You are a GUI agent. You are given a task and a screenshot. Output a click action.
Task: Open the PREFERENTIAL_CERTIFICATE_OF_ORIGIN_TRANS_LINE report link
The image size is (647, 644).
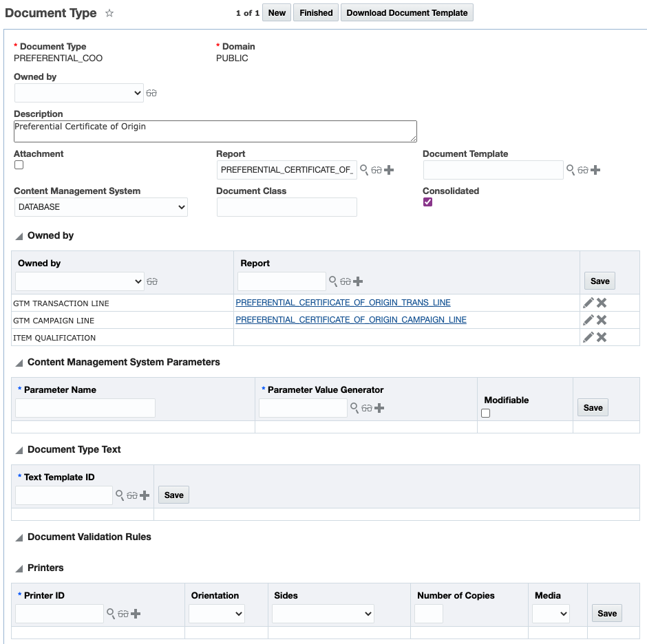[343, 303]
